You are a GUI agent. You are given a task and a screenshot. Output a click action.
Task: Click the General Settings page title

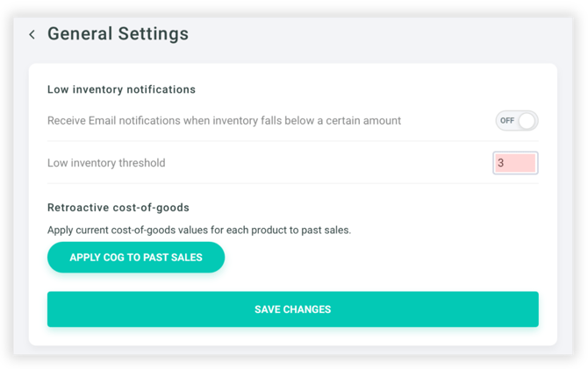coord(118,34)
